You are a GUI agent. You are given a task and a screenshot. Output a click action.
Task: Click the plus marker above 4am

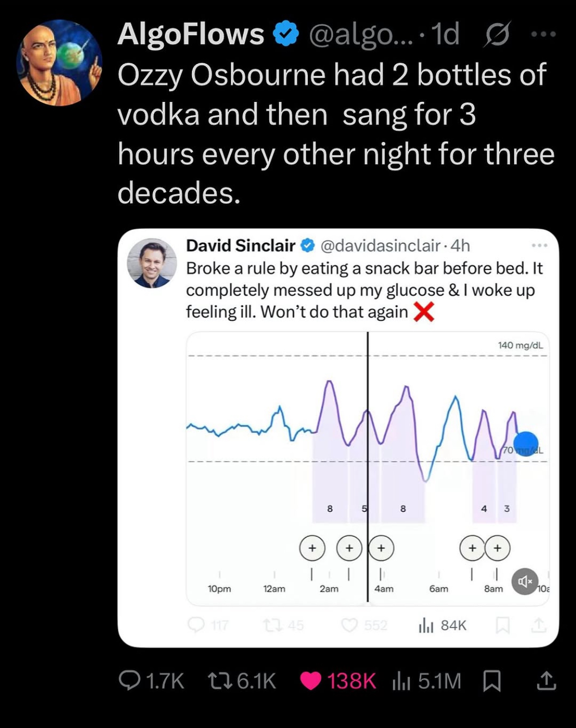coord(381,548)
